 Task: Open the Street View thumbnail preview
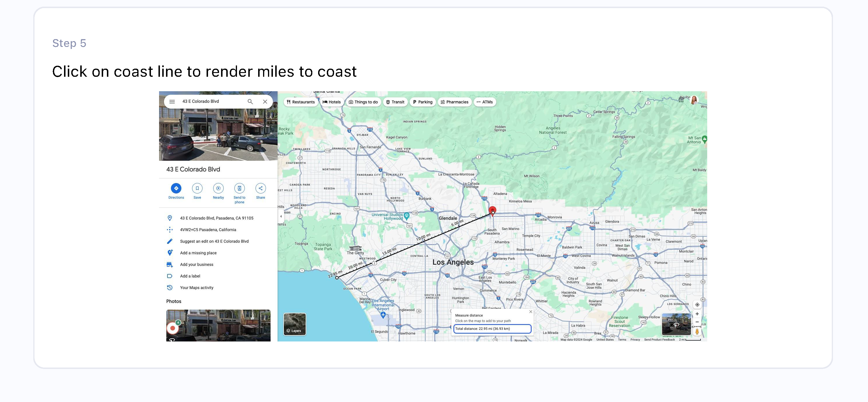pos(676,324)
